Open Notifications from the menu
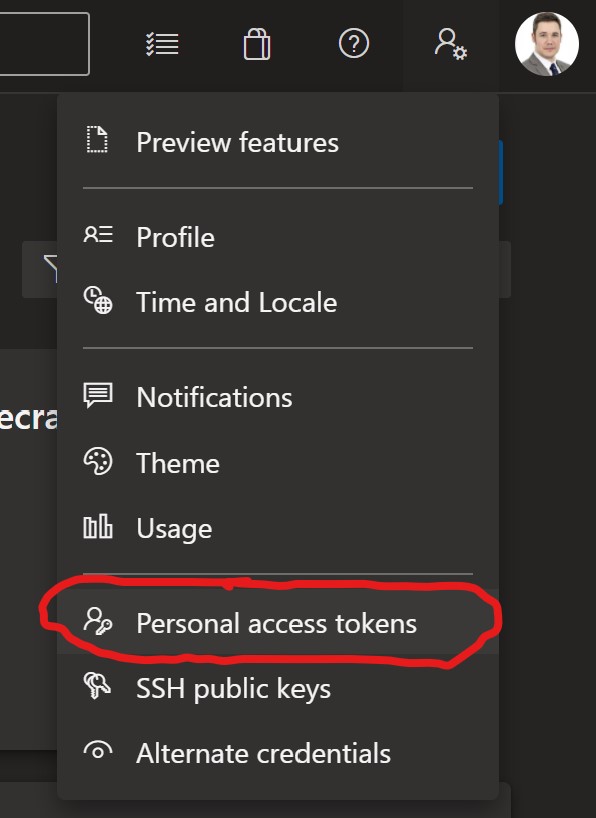The image size is (596, 818). 278,397
